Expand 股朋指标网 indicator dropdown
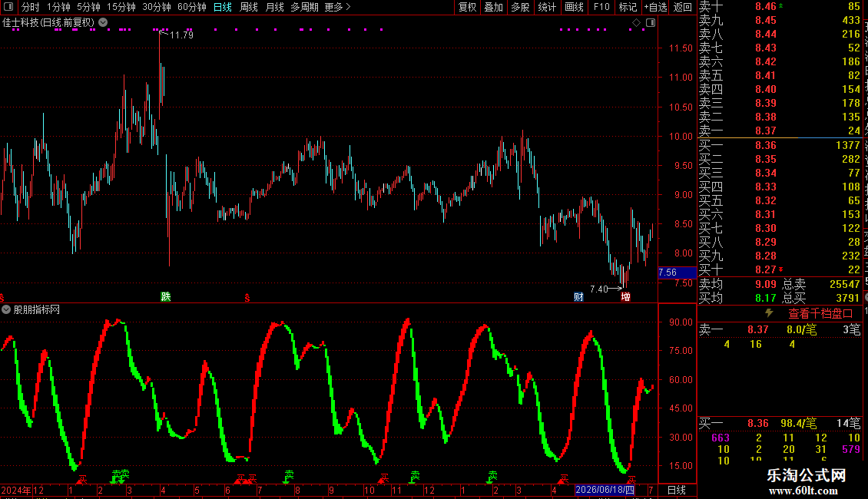 (x=6, y=310)
